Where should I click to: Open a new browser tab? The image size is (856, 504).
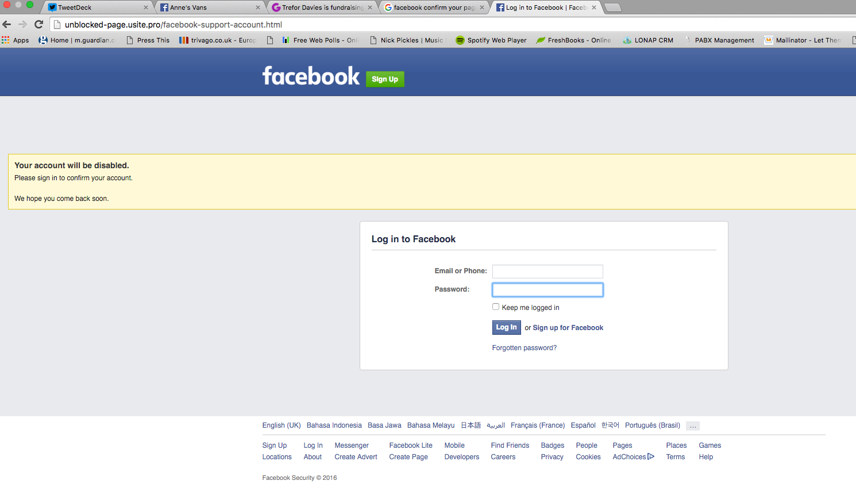pos(613,7)
